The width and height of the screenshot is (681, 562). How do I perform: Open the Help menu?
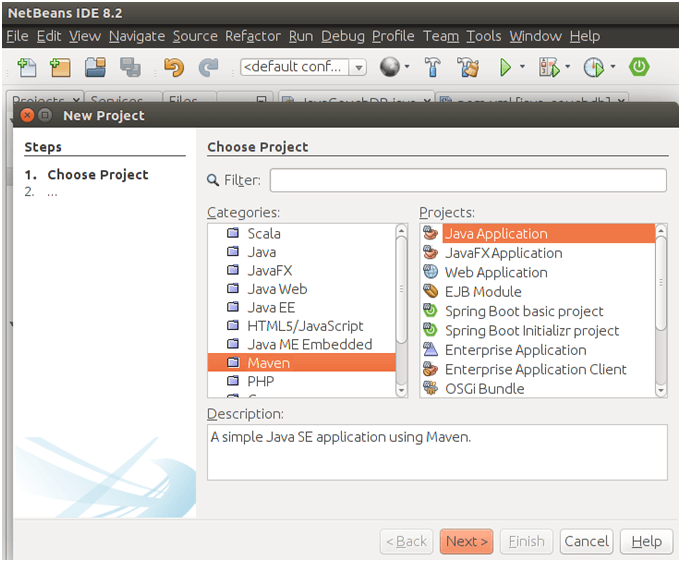click(585, 36)
